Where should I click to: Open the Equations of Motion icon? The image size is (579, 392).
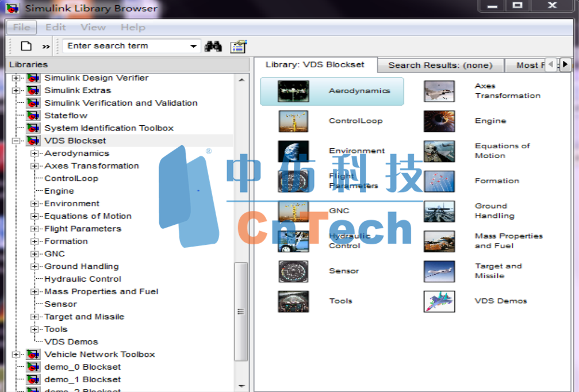tap(439, 151)
